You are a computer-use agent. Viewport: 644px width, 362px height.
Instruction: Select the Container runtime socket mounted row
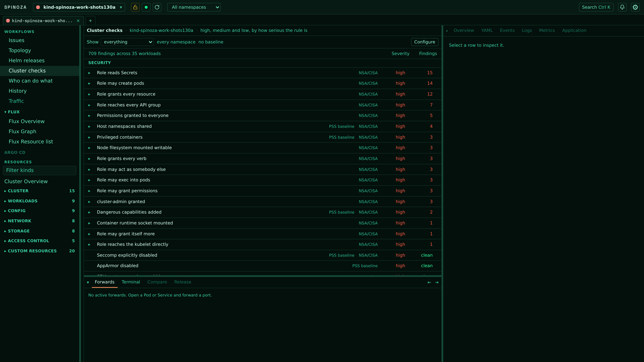pyautogui.click(x=262, y=223)
